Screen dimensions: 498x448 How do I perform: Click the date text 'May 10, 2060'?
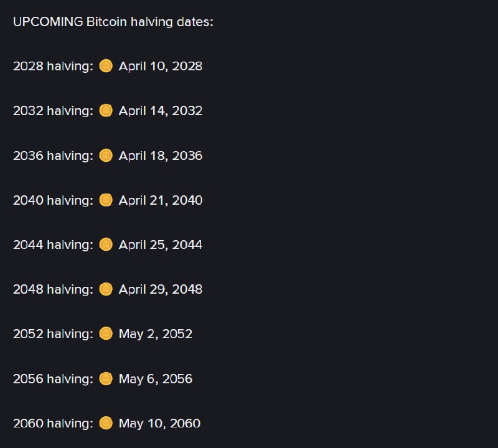(159, 424)
